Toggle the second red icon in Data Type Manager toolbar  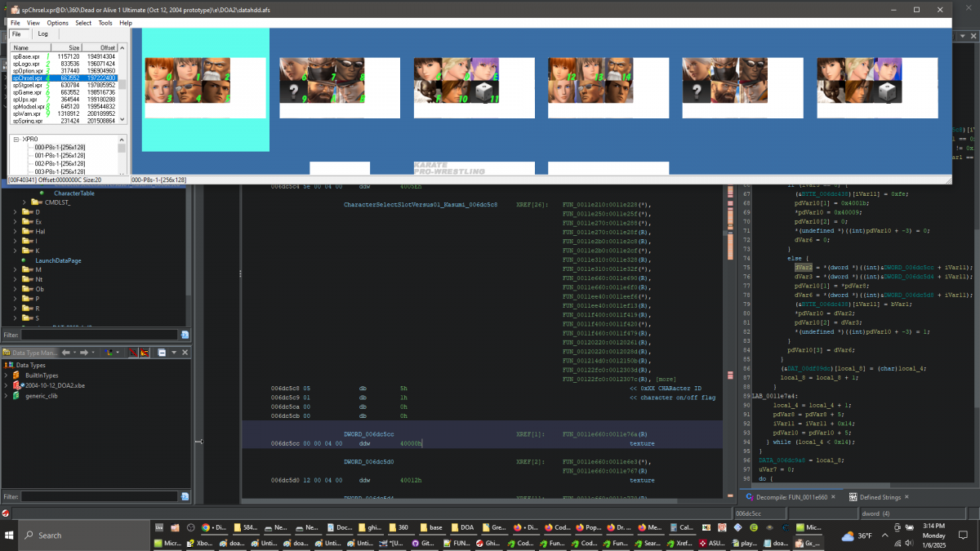pos(144,353)
